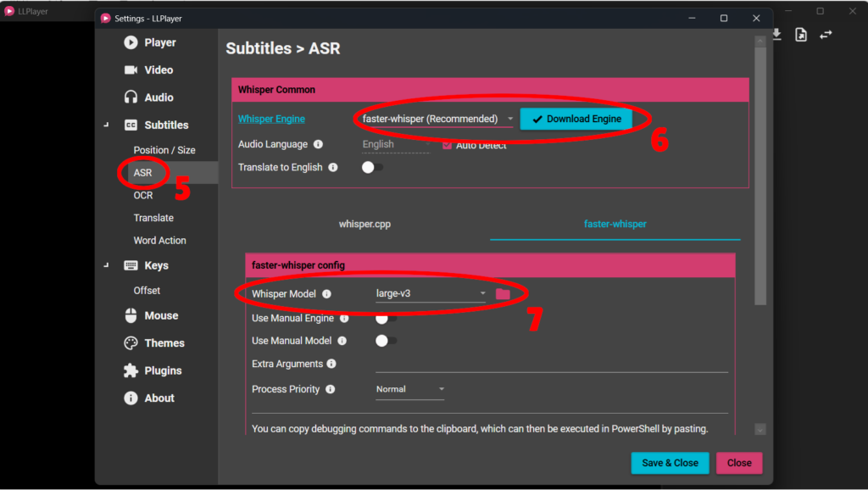Click the Extra Arguments input field
Screen dimensions: 868x490
551,365
